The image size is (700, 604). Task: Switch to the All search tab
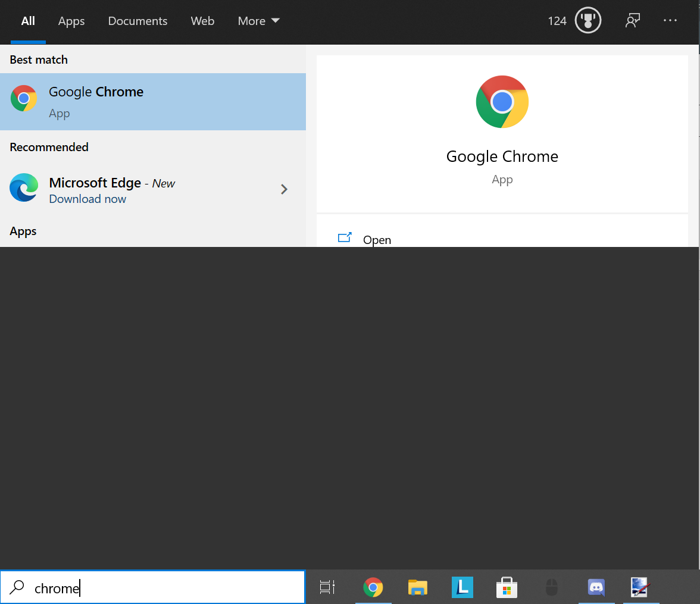point(28,21)
